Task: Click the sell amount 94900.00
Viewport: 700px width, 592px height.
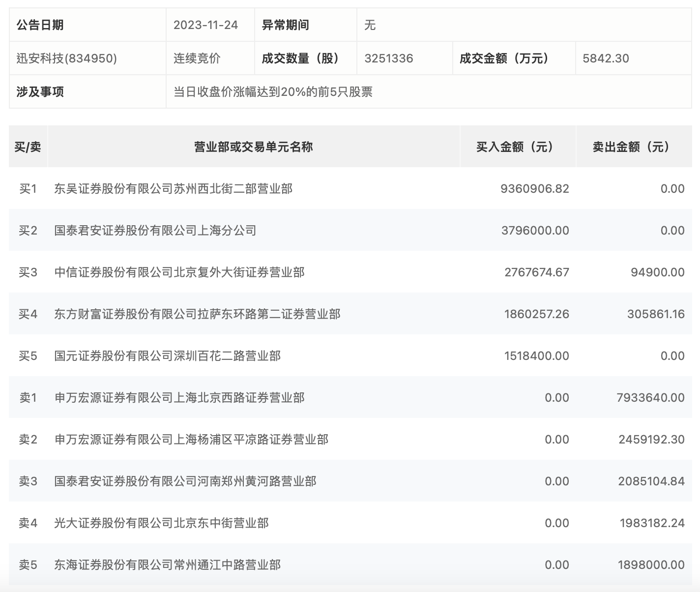Action: (658, 272)
